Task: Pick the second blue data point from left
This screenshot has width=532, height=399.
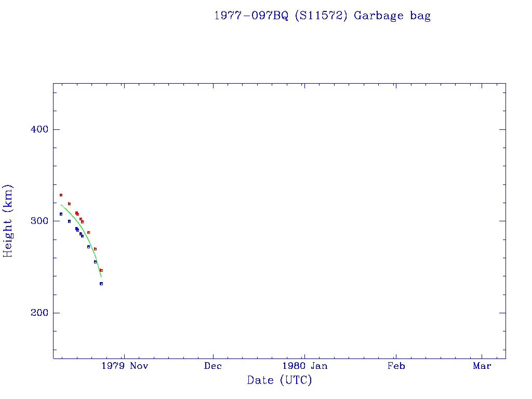Action: pyautogui.click(x=69, y=221)
